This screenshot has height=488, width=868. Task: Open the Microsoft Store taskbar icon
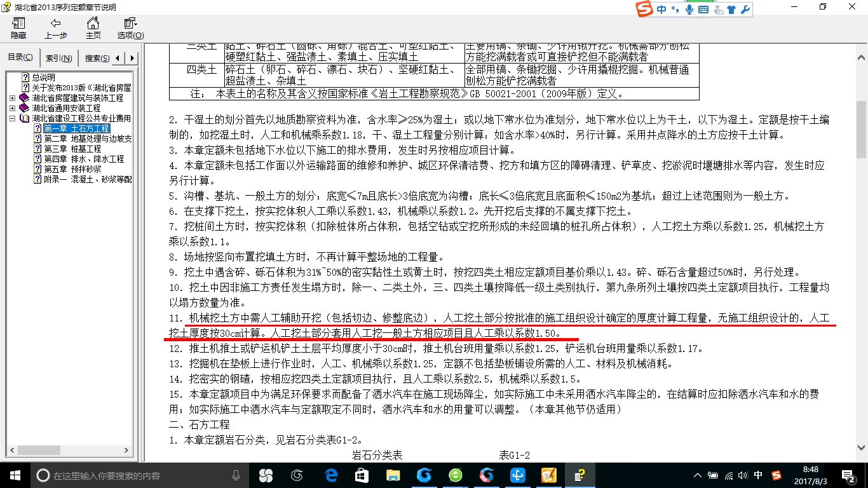point(362,475)
